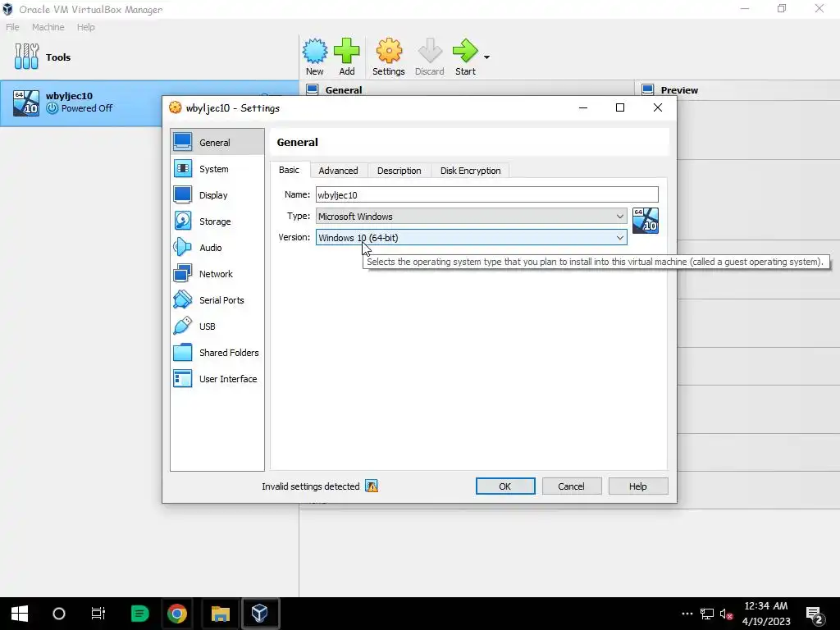Select the wbyljec10 VM icon in machine list
The width and height of the screenshot is (840, 630).
[x=26, y=103]
